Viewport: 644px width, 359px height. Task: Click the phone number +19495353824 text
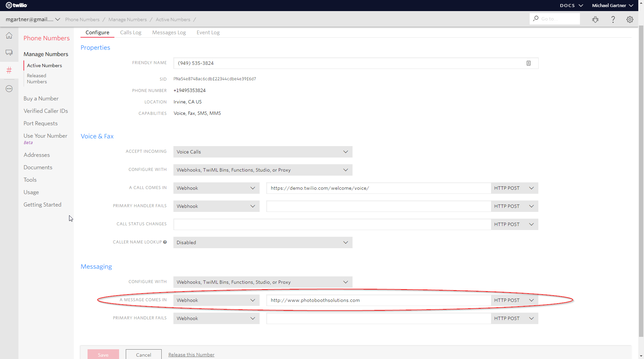pyautogui.click(x=190, y=90)
